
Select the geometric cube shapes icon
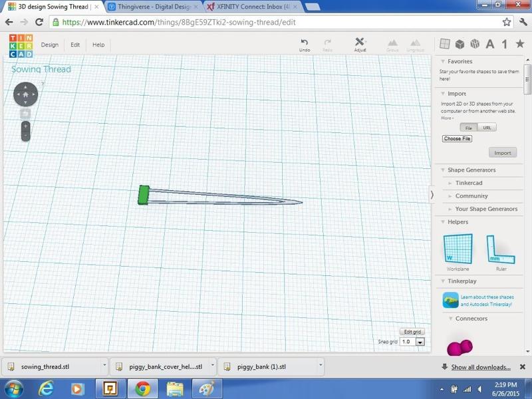pos(460,44)
